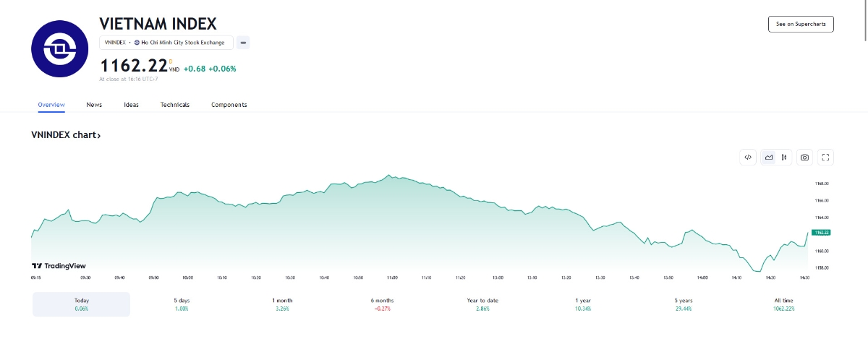868x344 pixels.
Task: Open the more options ellipsis button
Action: point(244,43)
